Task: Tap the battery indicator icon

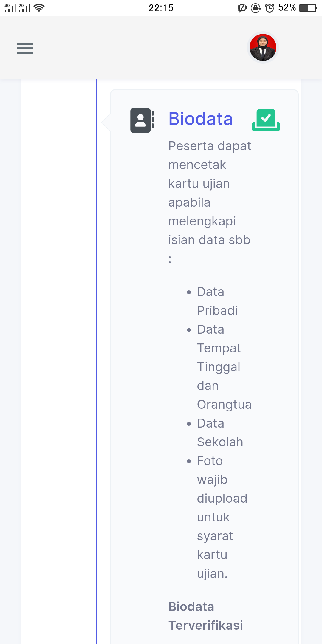Action: point(308,8)
